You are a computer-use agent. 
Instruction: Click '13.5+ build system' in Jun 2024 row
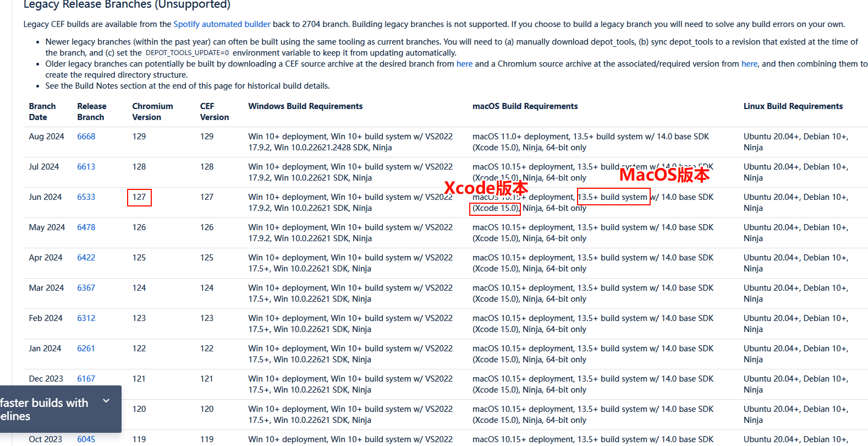coord(613,197)
